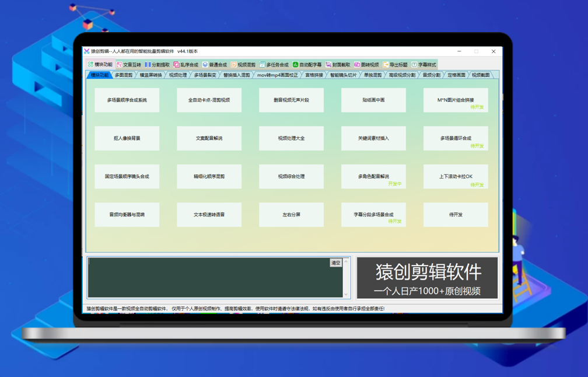This screenshot has width=588, height=377.
Task: Click inside the dark green log box
Action: 215,278
